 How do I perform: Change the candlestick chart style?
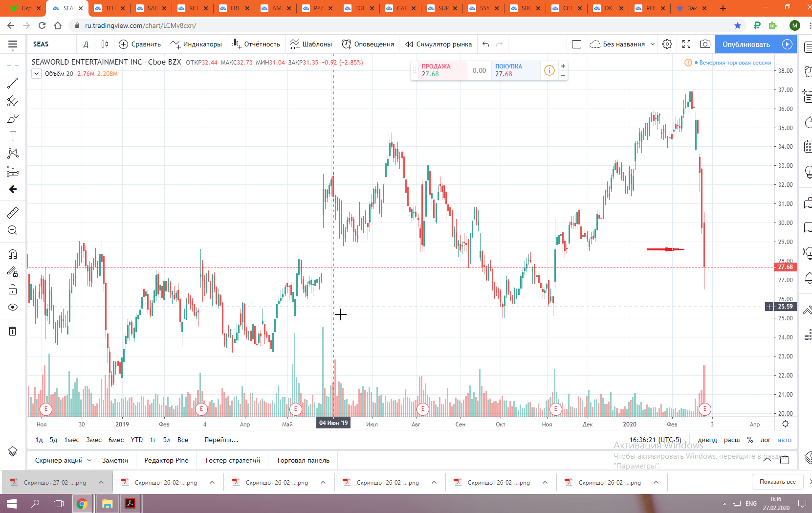tap(105, 44)
